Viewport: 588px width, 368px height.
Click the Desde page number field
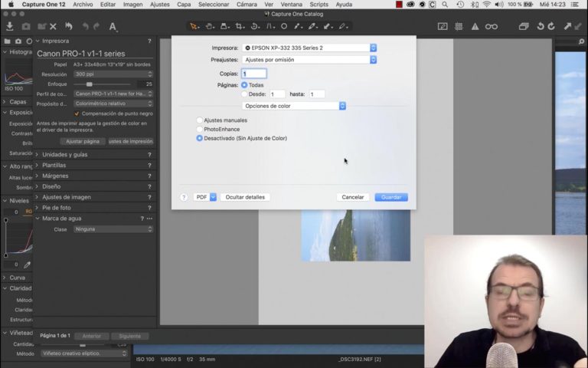point(277,94)
